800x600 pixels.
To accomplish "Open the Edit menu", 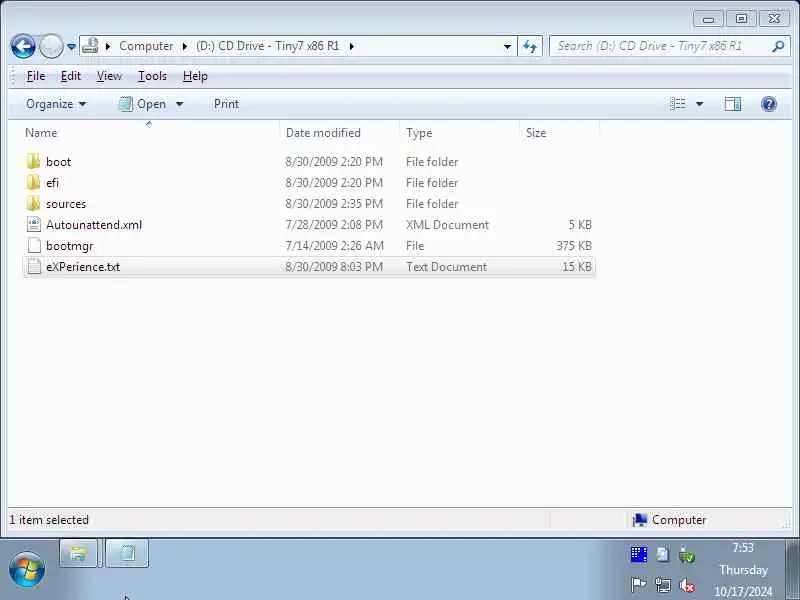I will tap(70, 76).
